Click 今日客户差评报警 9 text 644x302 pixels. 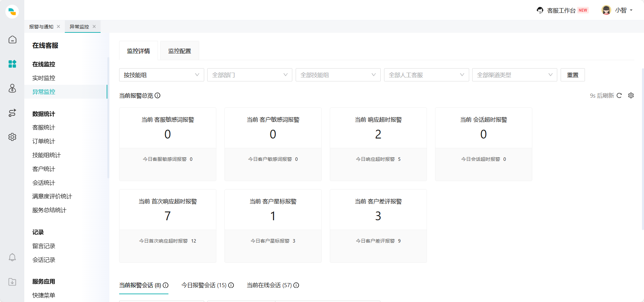378,241
